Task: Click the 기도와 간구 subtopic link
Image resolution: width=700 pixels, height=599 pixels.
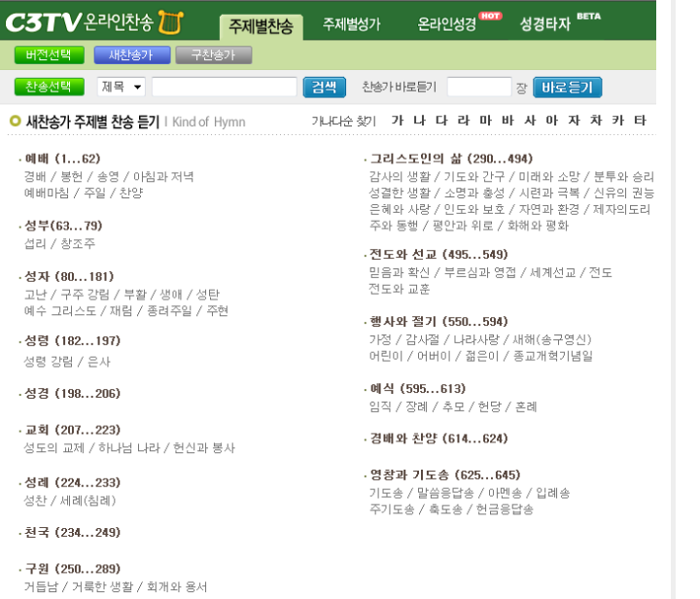Action: coord(474,177)
